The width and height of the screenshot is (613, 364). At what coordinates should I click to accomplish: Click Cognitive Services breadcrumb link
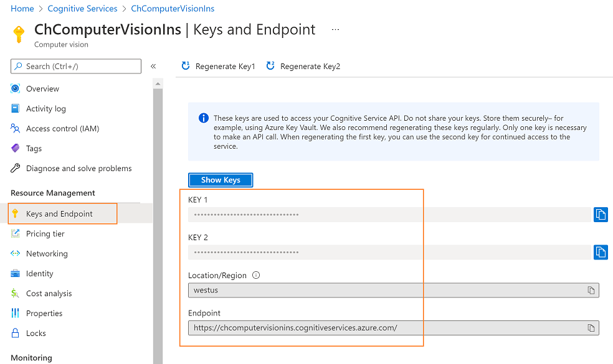pos(82,9)
